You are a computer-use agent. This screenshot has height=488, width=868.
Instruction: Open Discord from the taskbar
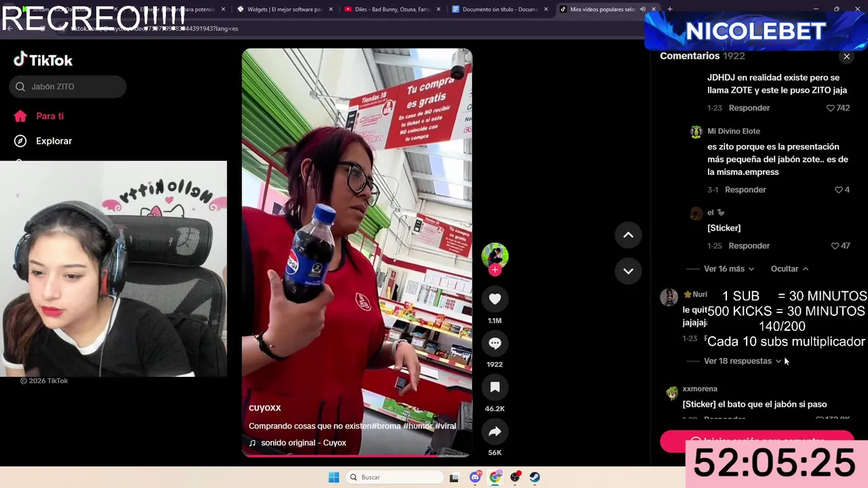(475, 477)
